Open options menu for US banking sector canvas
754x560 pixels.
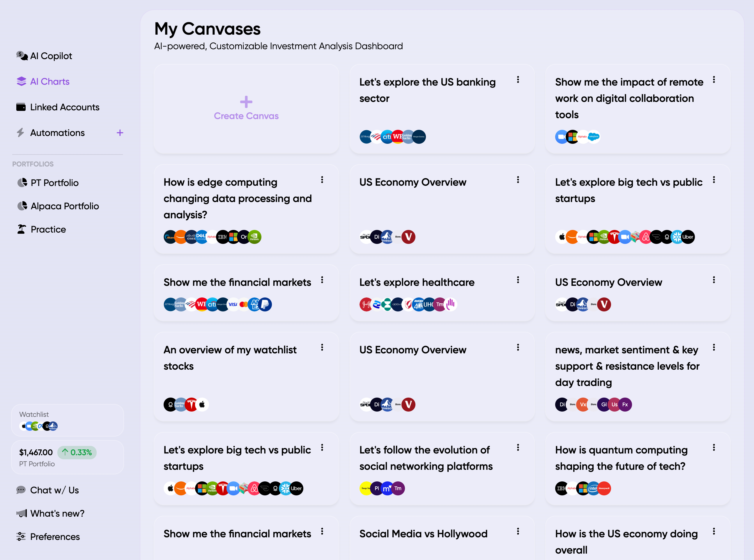(518, 80)
